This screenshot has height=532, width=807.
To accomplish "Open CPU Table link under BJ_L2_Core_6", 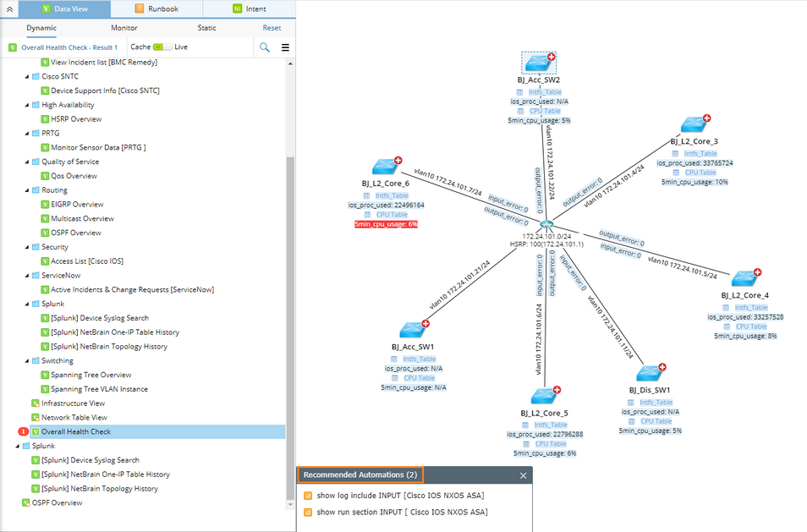I will click(392, 215).
